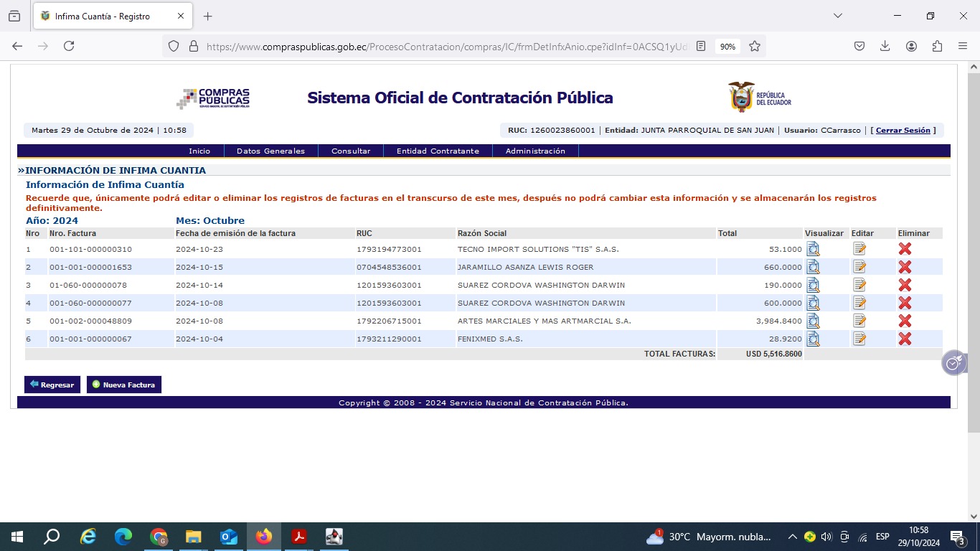980x551 pixels.
Task: Delete the TECNO IMPORT SOLUTIONS invoice
Action: pyautogui.click(x=905, y=249)
